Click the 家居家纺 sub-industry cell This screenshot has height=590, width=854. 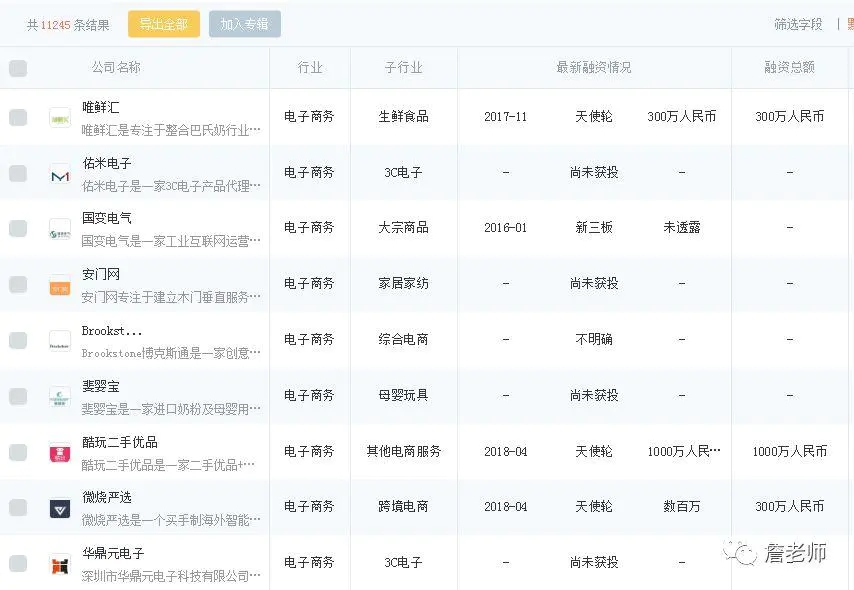pyautogui.click(x=404, y=284)
